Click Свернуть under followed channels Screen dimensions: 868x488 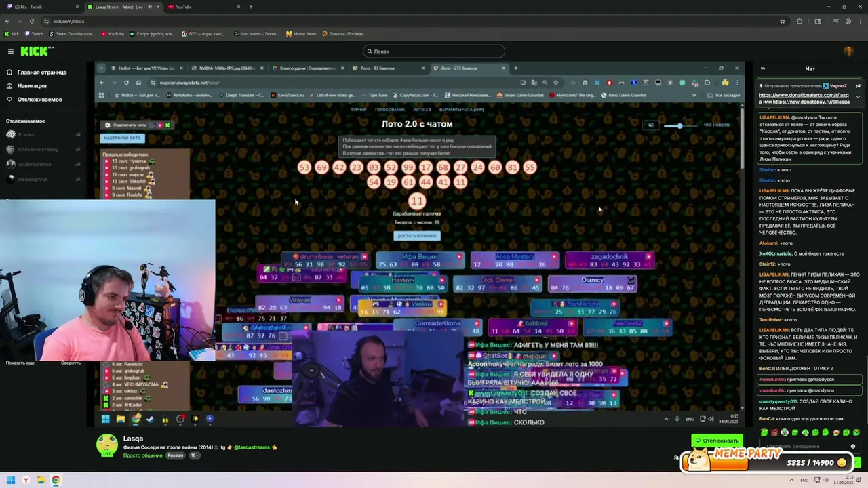coord(71,363)
